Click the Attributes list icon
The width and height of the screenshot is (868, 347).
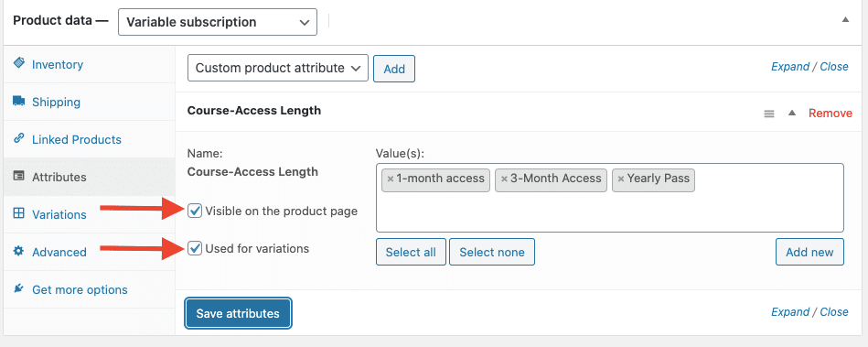coord(19,177)
